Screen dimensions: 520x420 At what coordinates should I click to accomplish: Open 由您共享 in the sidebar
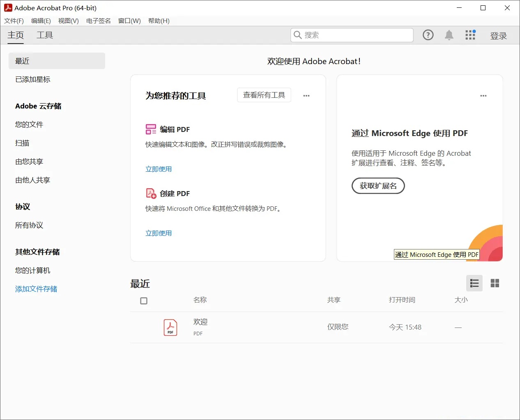point(29,162)
